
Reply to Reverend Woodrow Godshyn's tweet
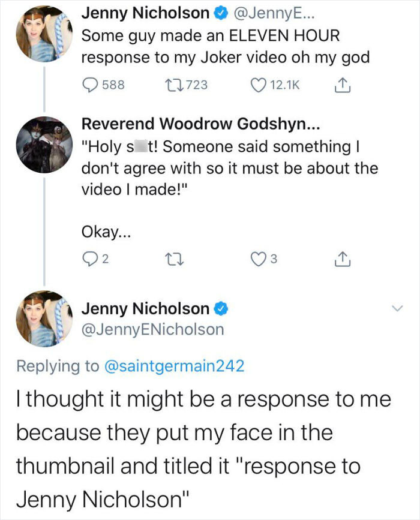coord(89,260)
